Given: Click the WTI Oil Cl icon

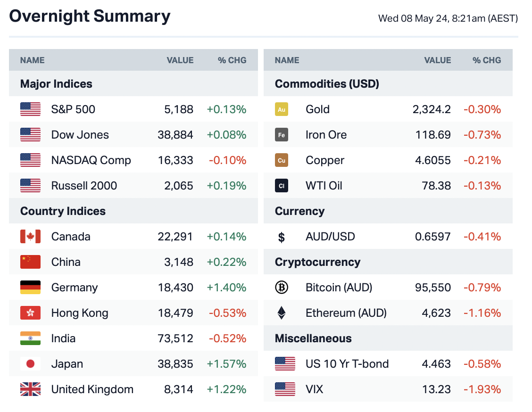Looking at the screenshot, I should (x=282, y=186).
